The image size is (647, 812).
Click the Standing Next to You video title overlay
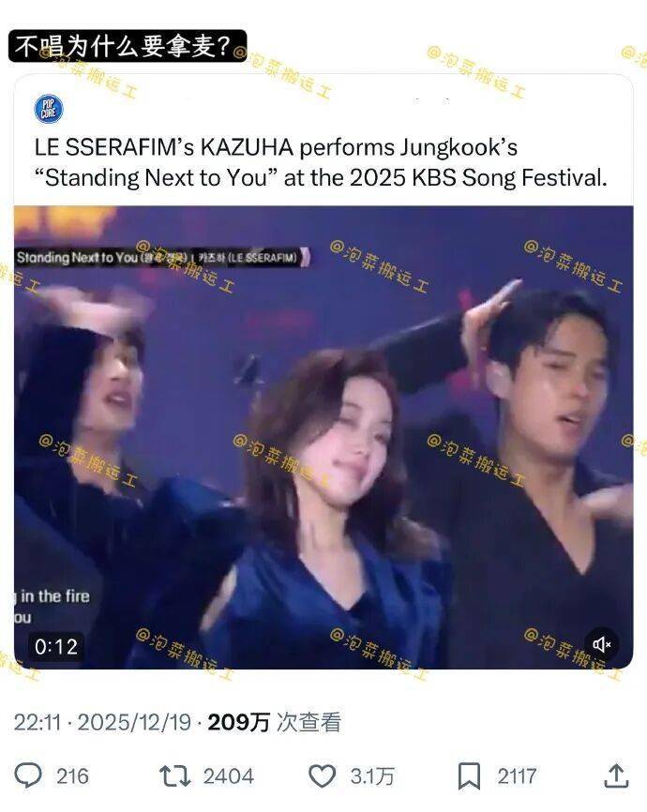coord(162,257)
